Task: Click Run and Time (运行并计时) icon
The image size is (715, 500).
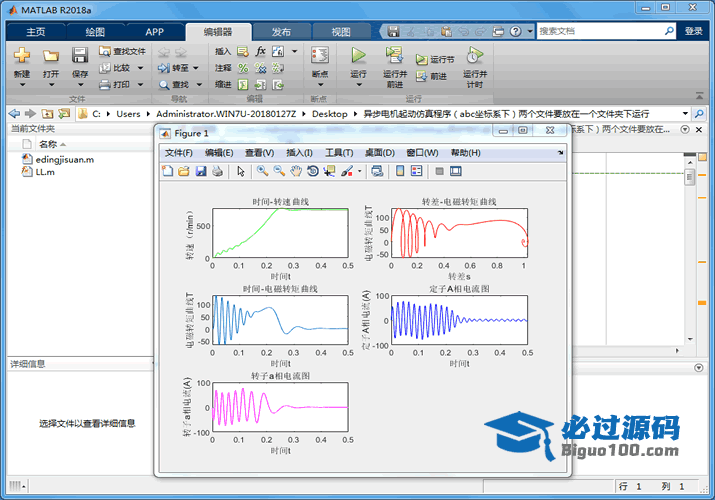Action: tap(475, 56)
